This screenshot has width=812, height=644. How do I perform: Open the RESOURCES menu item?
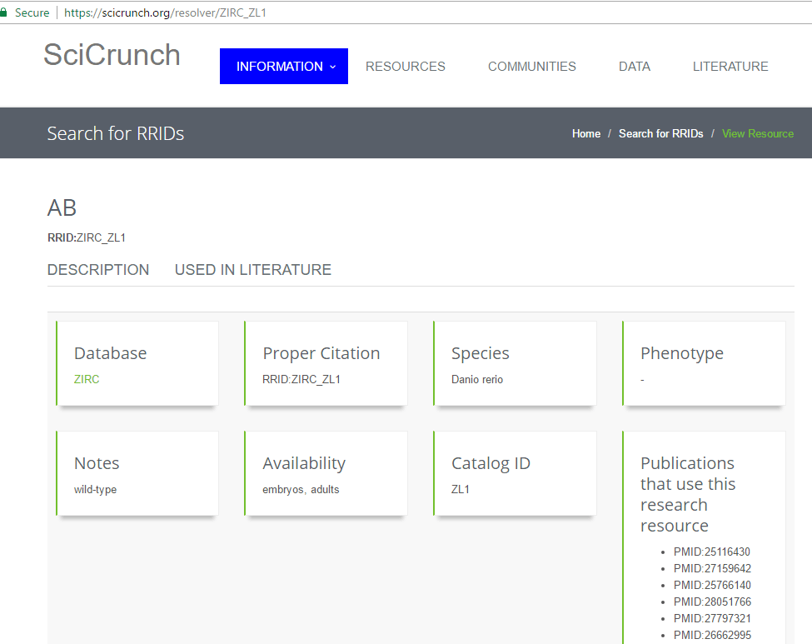pyautogui.click(x=406, y=67)
